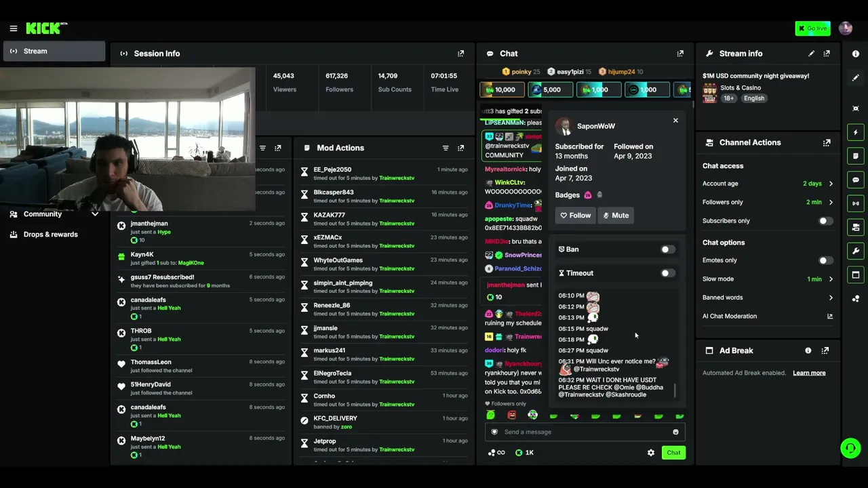This screenshot has height=488, width=868.
Task: Open the chat settings gear
Action: (x=651, y=453)
